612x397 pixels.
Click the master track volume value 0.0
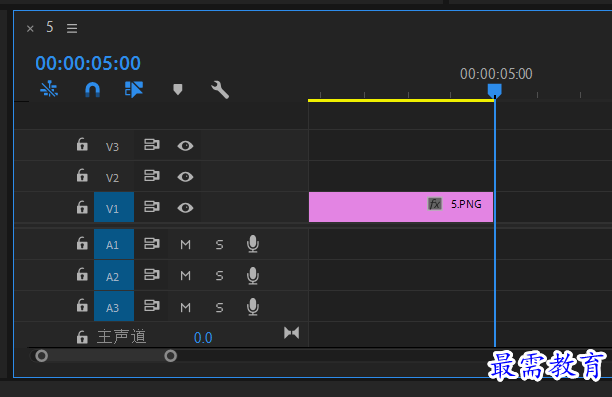203,338
